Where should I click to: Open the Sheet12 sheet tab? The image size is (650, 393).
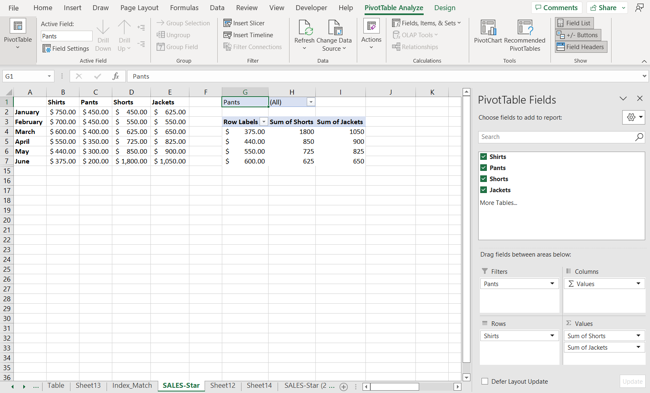(x=222, y=386)
